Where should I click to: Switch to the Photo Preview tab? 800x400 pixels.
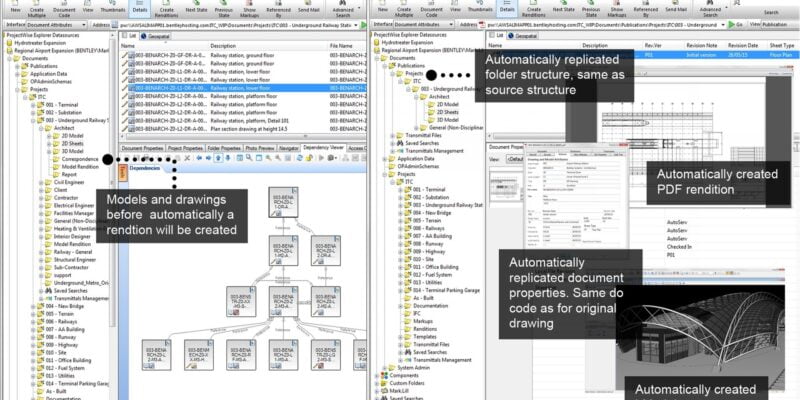click(260, 148)
